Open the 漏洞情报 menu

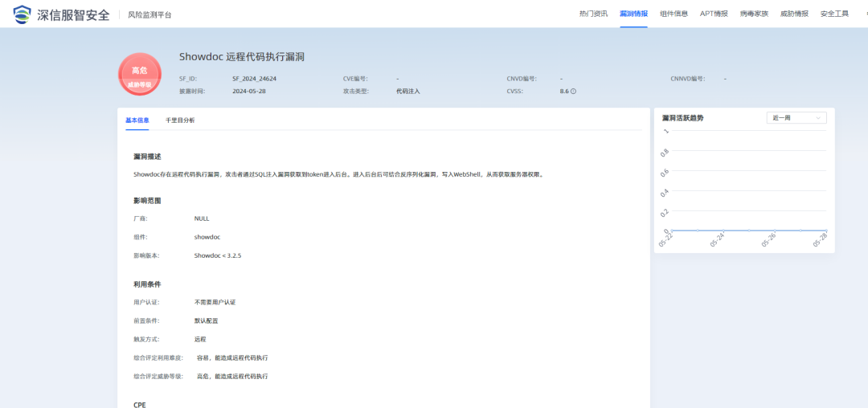coord(633,14)
